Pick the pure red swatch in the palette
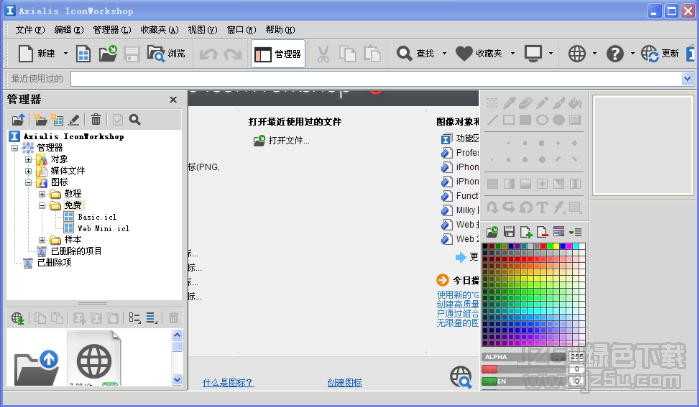The height and width of the screenshot is (407, 699). pos(543,246)
